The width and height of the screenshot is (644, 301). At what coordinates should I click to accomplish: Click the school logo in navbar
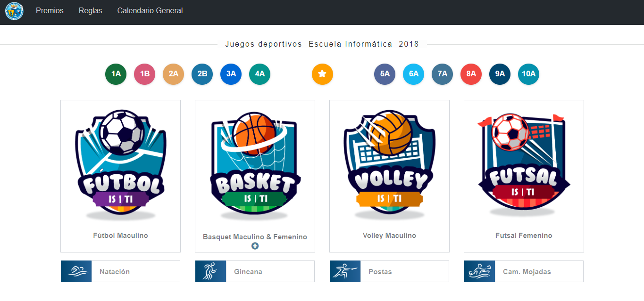pos(14,11)
